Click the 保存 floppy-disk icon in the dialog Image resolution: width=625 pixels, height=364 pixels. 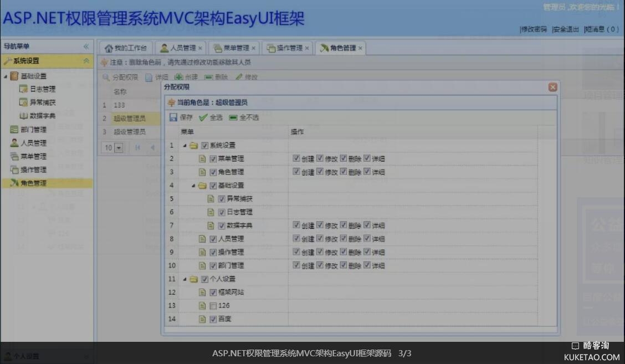pos(173,117)
